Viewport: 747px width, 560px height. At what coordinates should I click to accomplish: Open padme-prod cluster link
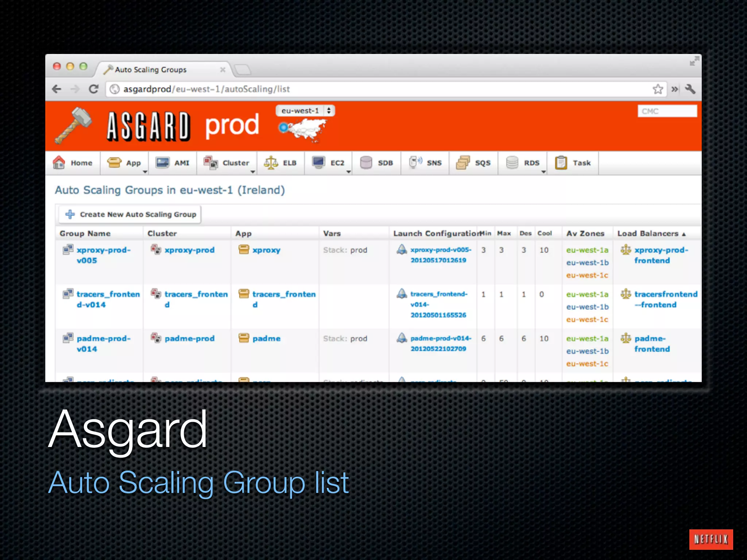click(x=189, y=339)
